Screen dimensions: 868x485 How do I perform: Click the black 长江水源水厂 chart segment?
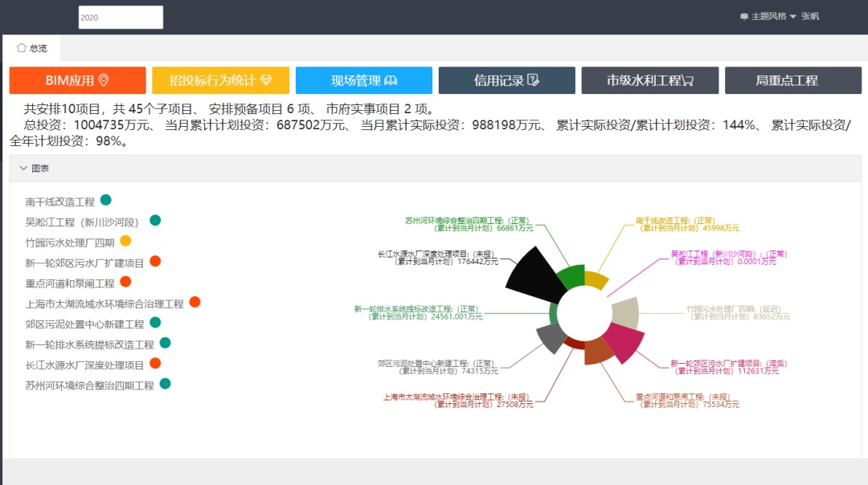[x=533, y=271]
